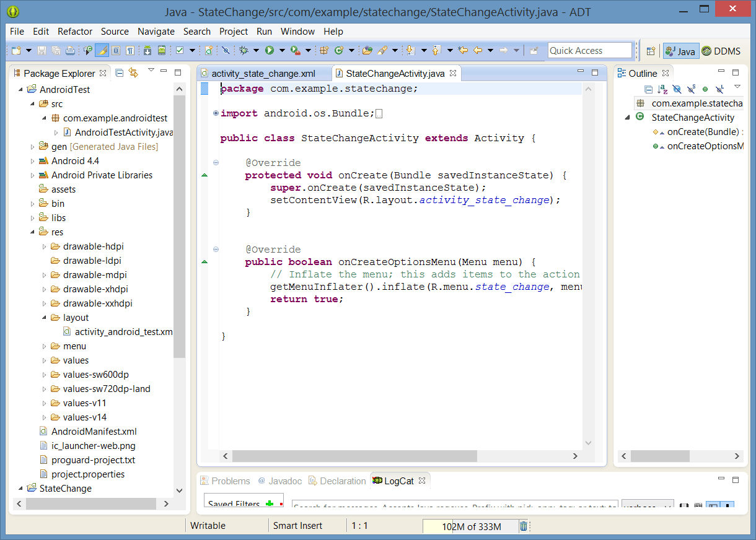Click the Android SDK Manager icon

(147, 51)
